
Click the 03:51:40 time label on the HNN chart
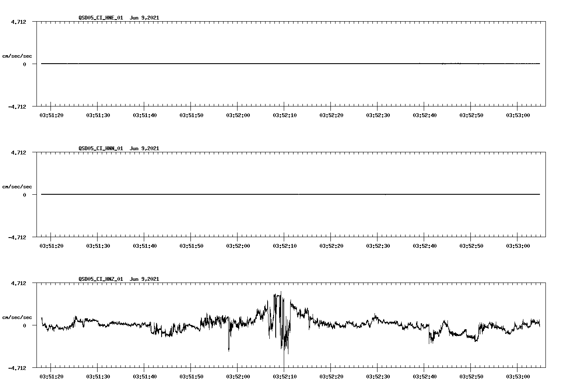[x=145, y=246]
